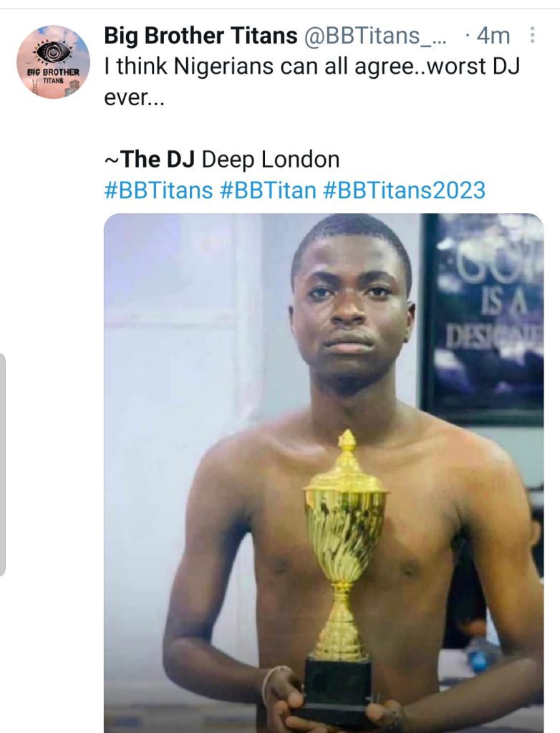Tap the bold "The DJ" text

[x=158, y=159]
